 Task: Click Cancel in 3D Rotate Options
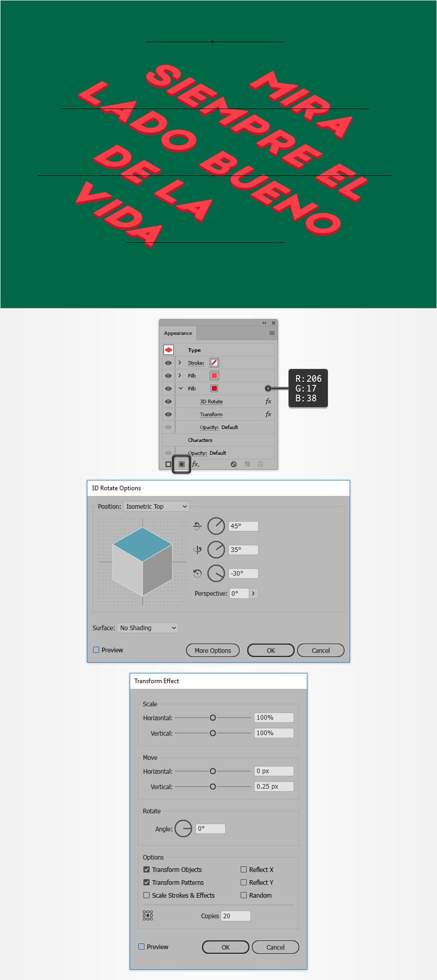[x=321, y=650]
